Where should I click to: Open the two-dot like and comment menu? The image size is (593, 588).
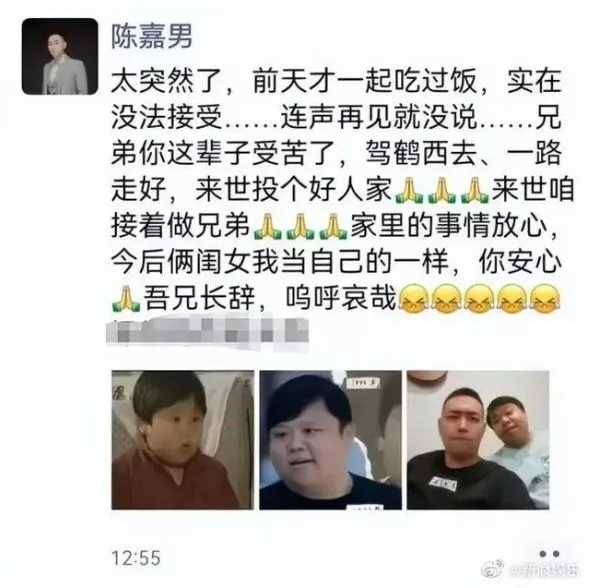point(550,554)
